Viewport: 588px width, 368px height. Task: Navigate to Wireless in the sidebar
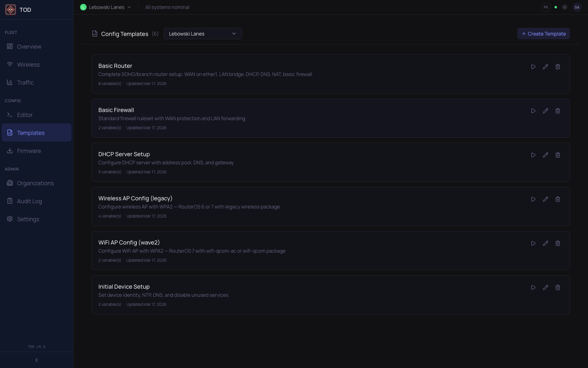click(28, 65)
